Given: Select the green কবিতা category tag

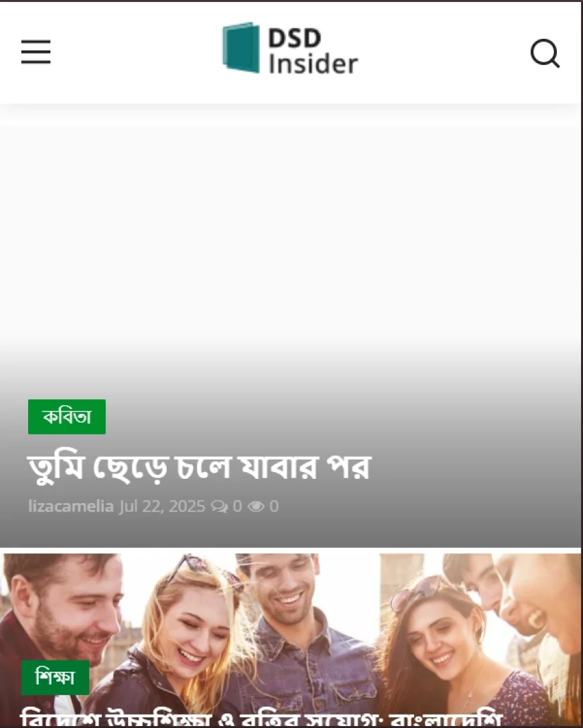Looking at the screenshot, I should tap(67, 417).
